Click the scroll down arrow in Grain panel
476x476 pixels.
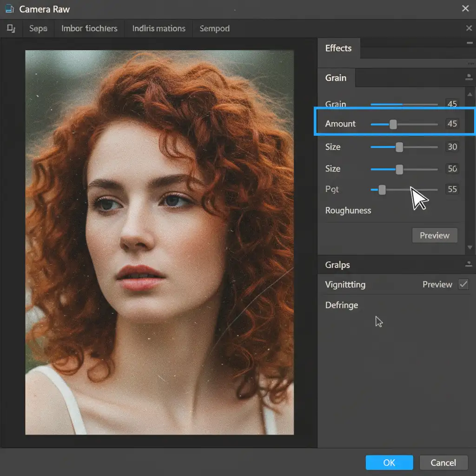pos(470,248)
